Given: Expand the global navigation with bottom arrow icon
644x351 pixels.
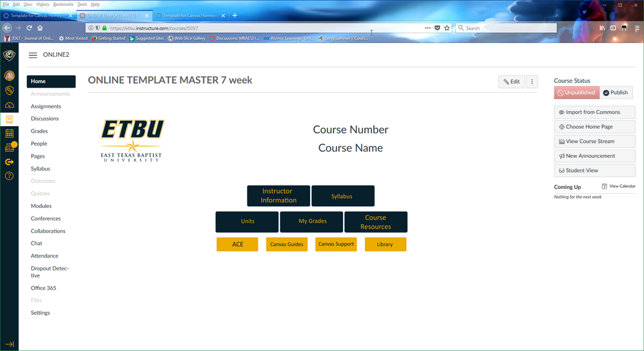Looking at the screenshot, I should [10, 344].
